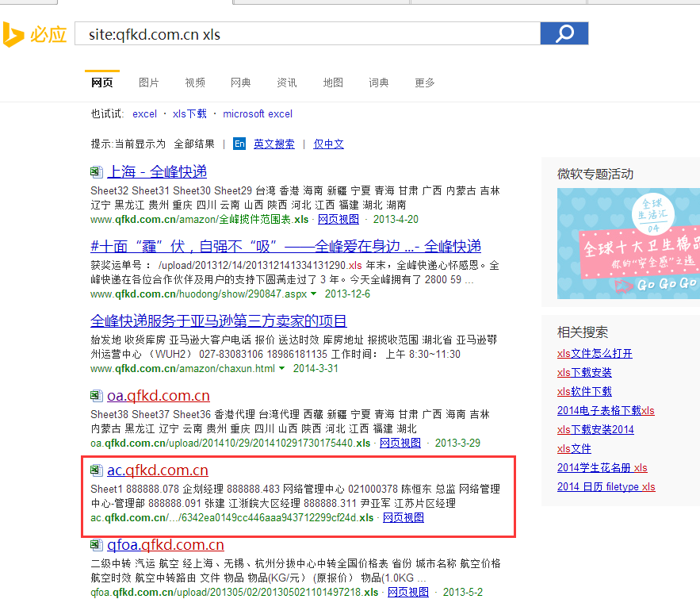Click the green URL www.qfkd.com.cn/amazon/全峰揽件范围表.xls
Image resolution: width=700 pixels, height=599 pixels.
pyautogui.click(x=200, y=219)
